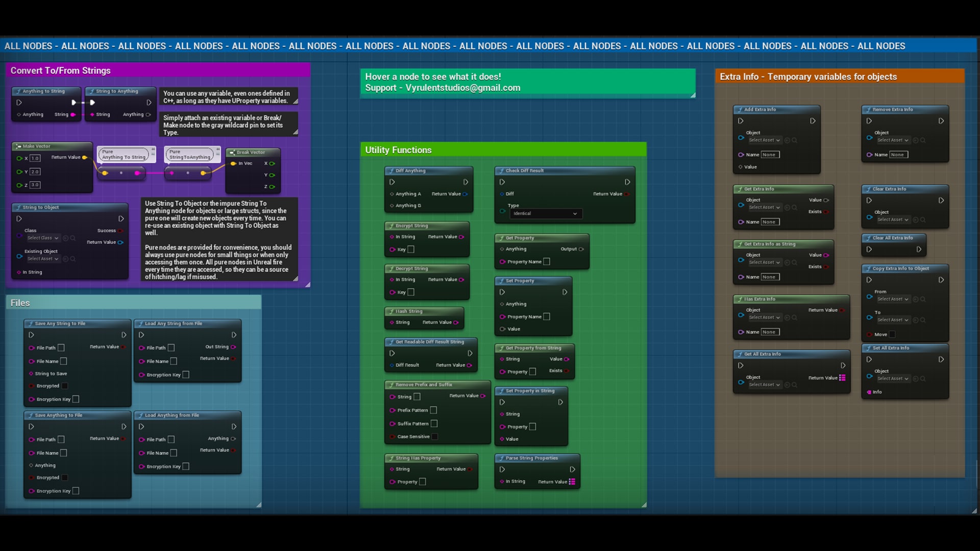Viewport: 980px width, 551px height.
Task: Click the Break Vector In Vec input pin
Action: [234, 163]
